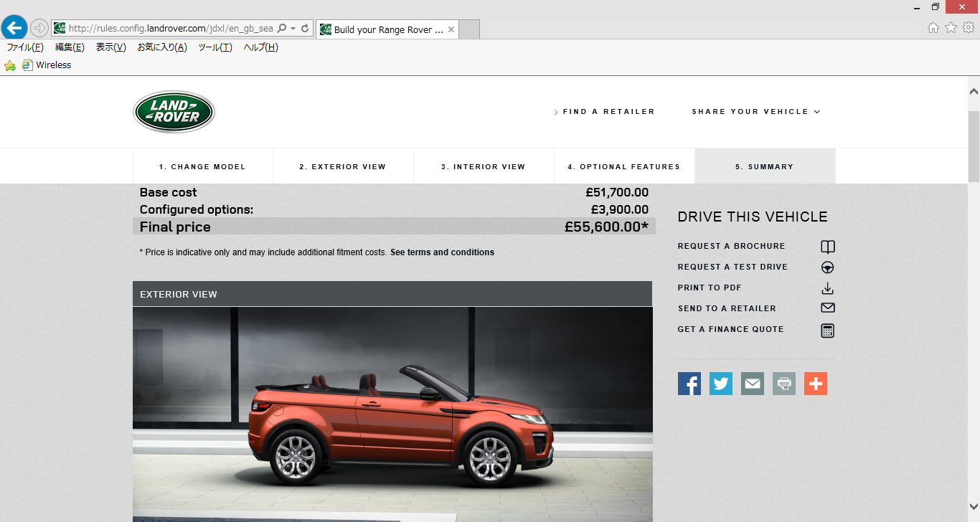The height and width of the screenshot is (522, 980).
Task: Click the grey email share icon
Action: [753, 384]
